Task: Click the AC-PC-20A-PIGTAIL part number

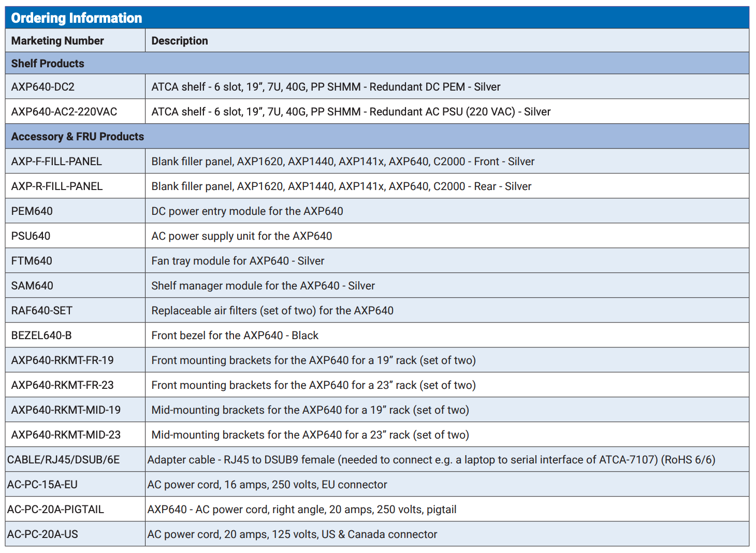Action: [x=55, y=510]
